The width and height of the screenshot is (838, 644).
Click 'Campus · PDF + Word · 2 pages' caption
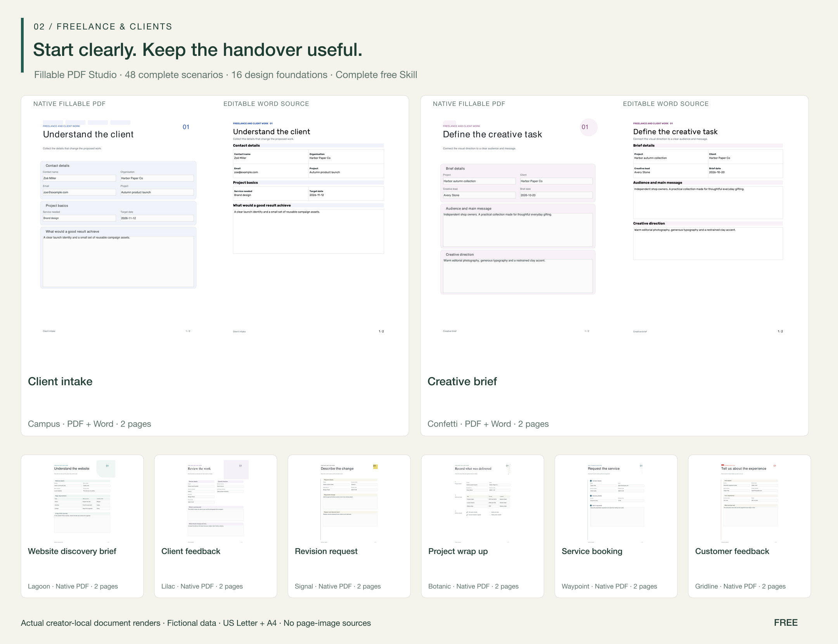coord(89,424)
